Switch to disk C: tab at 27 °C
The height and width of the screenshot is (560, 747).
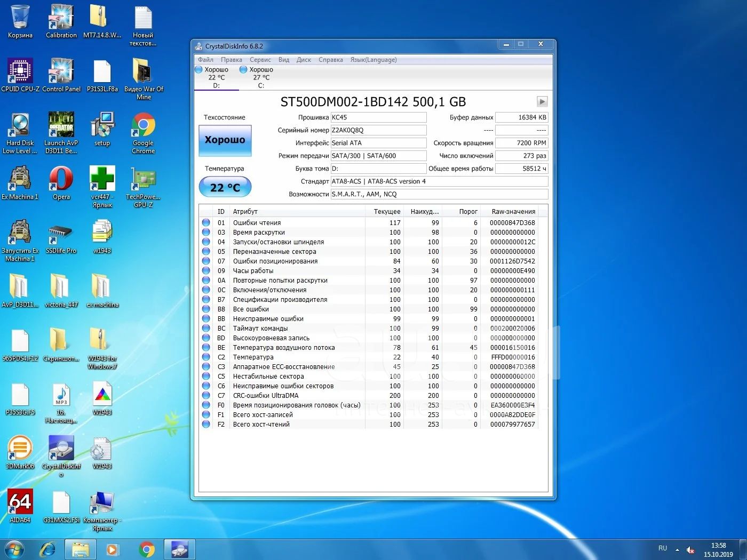(x=261, y=77)
